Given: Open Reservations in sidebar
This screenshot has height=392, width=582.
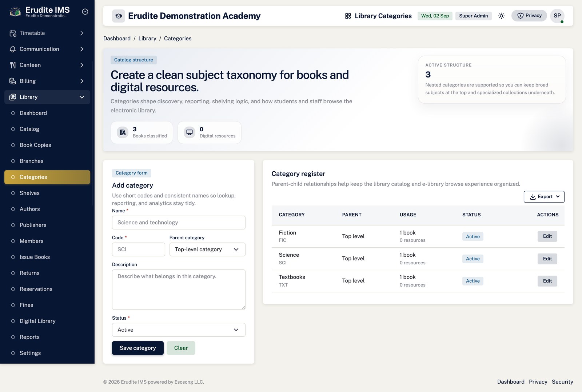Looking at the screenshot, I should (47, 289).
